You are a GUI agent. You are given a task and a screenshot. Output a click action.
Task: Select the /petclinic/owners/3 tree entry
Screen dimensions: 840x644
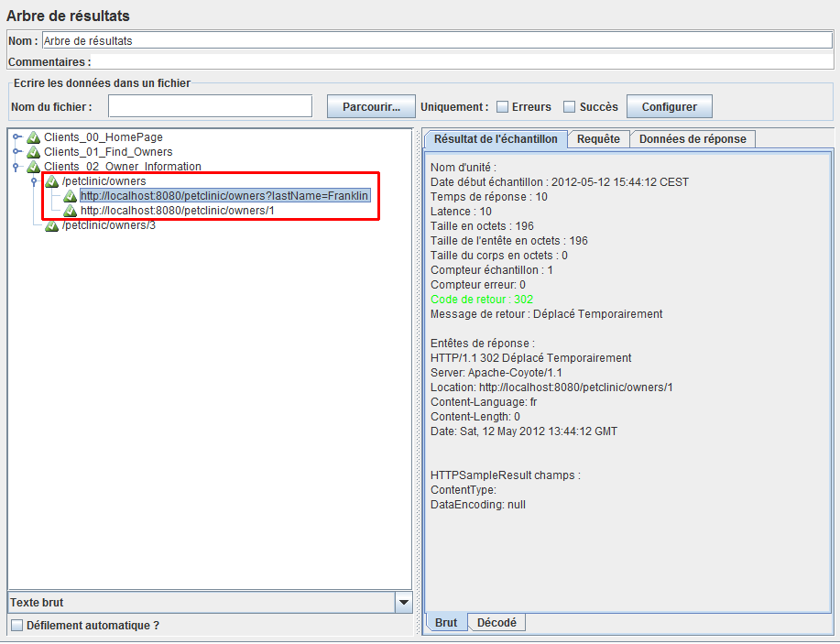(x=108, y=225)
